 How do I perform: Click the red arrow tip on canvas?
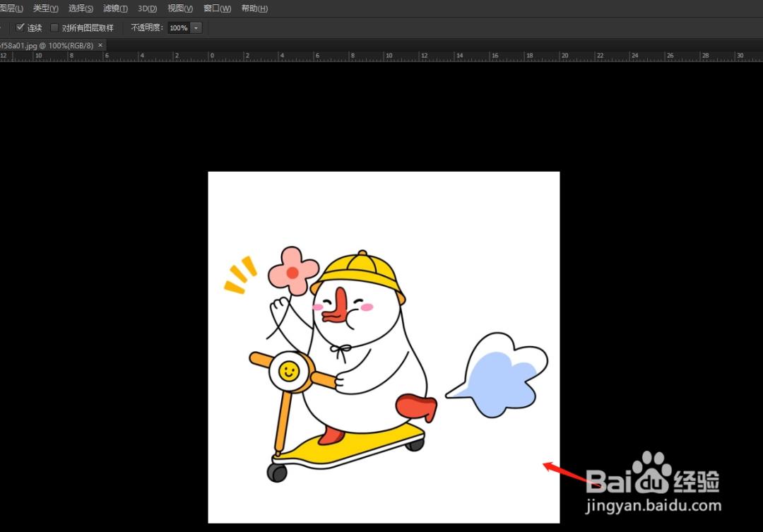click(x=545, y=464)
